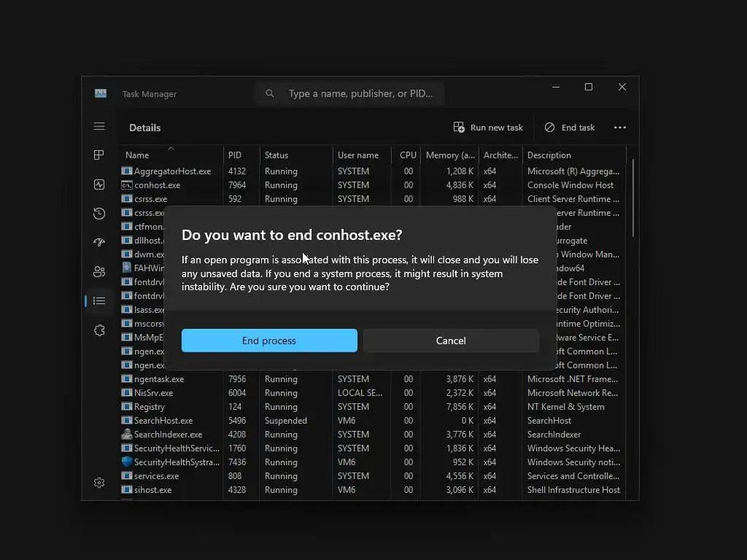Click the LOCAL SE... user name cell

click(x=360, y=393)
